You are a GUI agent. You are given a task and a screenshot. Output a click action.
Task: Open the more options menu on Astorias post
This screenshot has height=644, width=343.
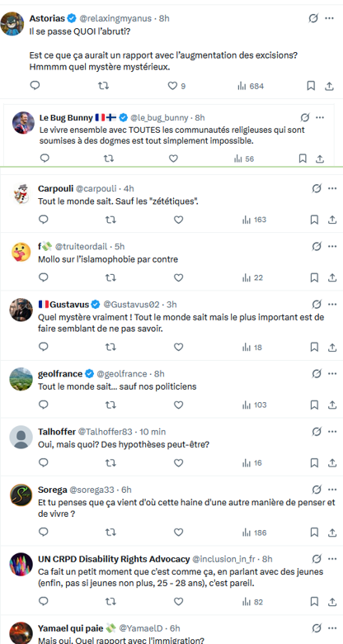(329, 18)
